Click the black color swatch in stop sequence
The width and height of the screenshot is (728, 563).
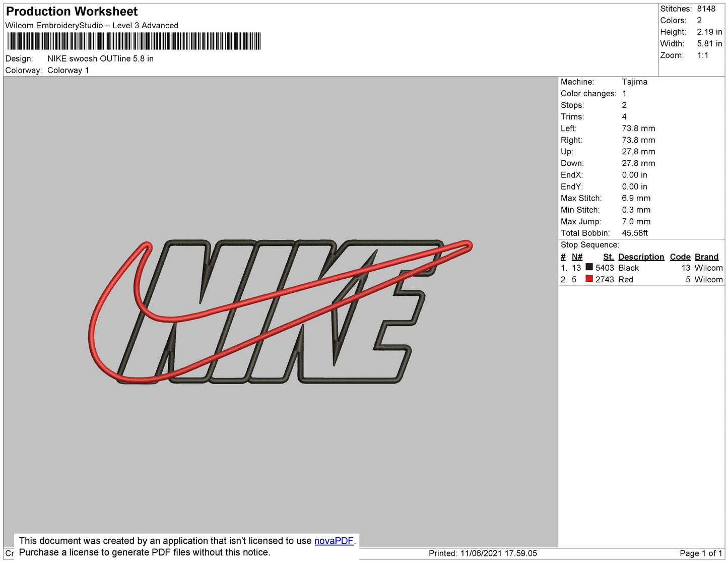click(x=589, y=267)
